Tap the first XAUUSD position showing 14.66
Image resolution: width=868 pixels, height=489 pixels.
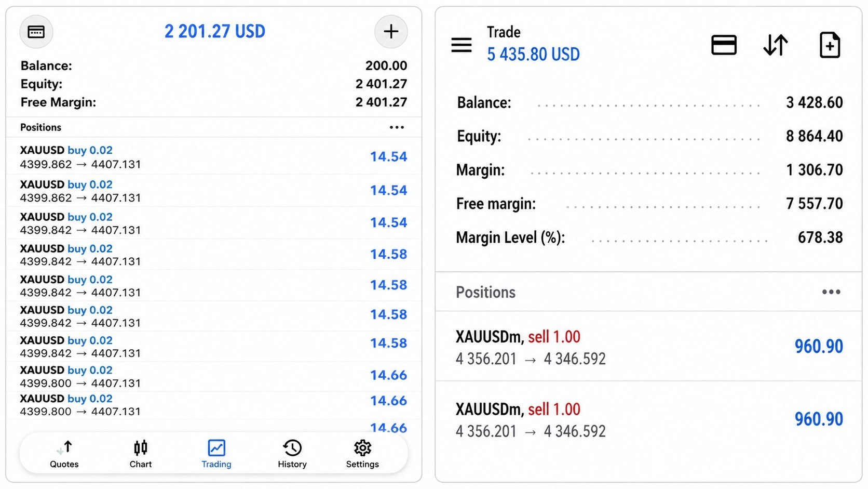tap(213, 376)
